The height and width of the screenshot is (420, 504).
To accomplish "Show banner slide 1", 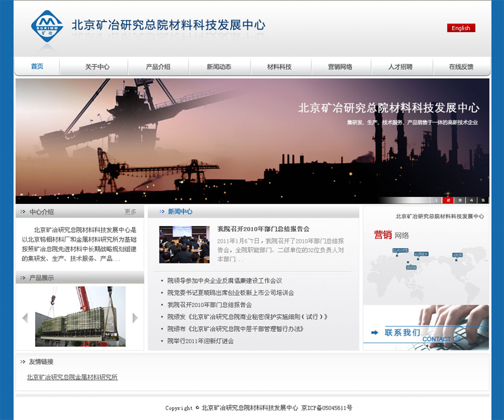I will [436, 200].
